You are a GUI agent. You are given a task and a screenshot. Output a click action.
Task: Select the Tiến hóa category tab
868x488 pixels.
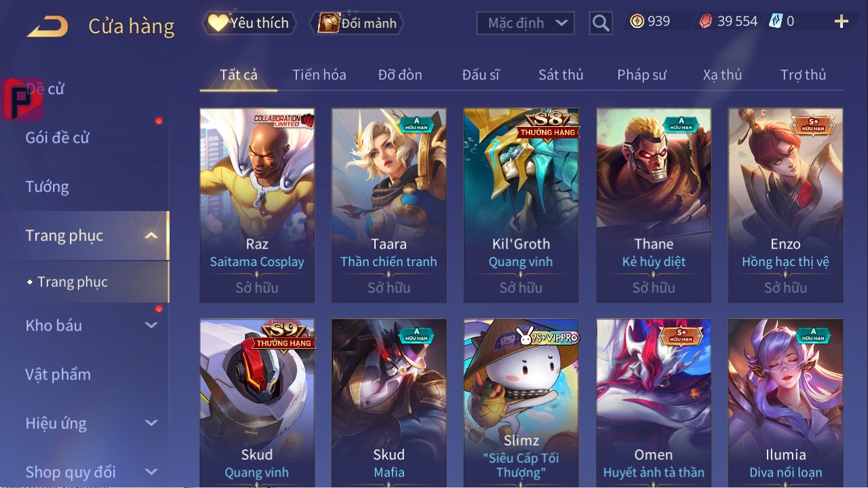(x=319, y=75)
